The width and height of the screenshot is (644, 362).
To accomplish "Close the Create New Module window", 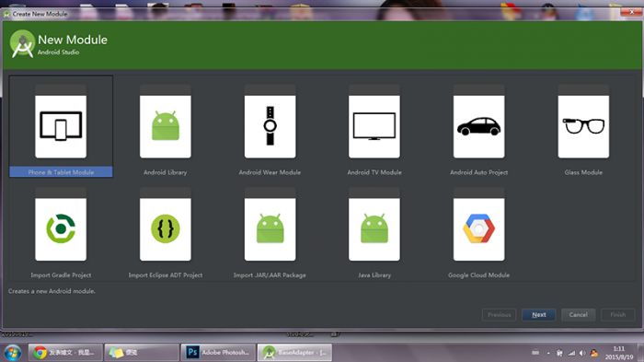I will click(632, 12).
